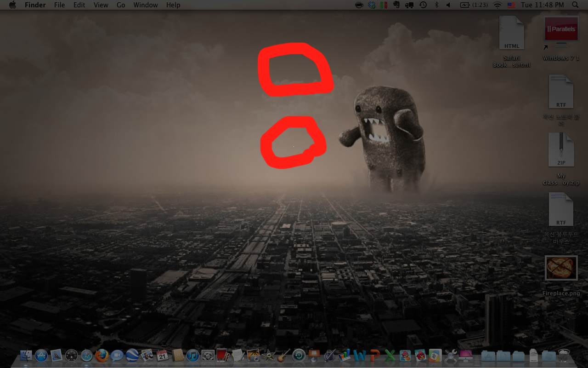Open Address Book in the Dock
This screenshot has width=588, height=368.
click(x=178, y=356)
